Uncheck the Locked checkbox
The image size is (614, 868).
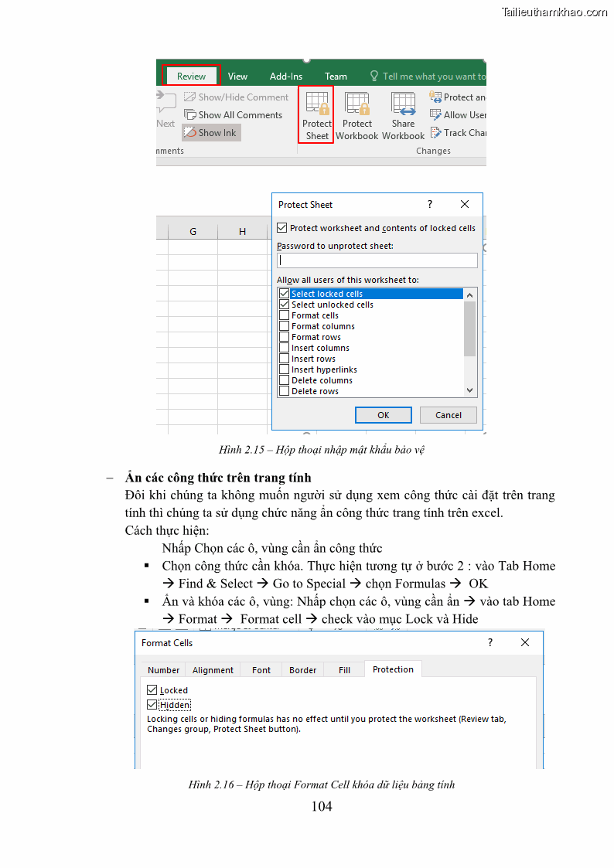point(152,690)
